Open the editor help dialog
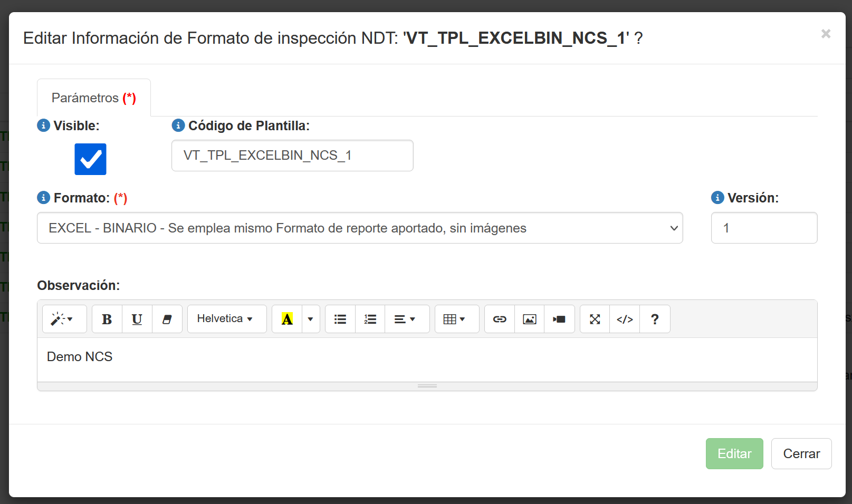Image resolution: width=852 pixels, height=504 pixels. [655, 319]
